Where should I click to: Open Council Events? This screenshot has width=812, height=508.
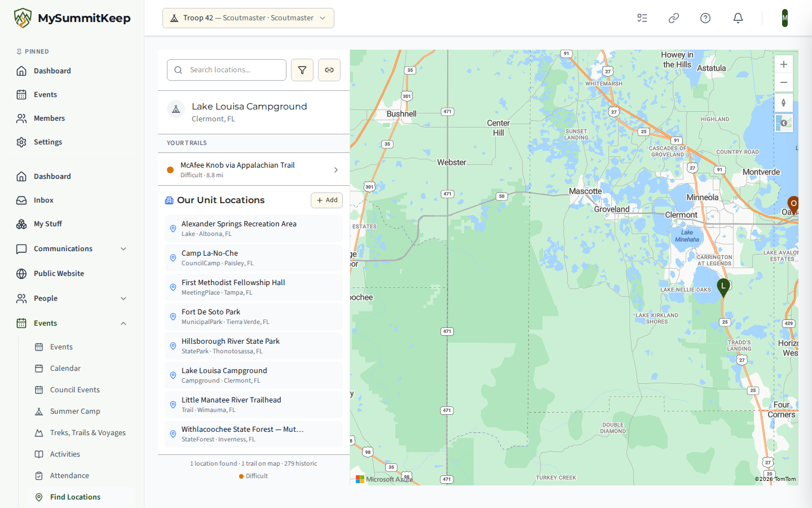[81, 390]
